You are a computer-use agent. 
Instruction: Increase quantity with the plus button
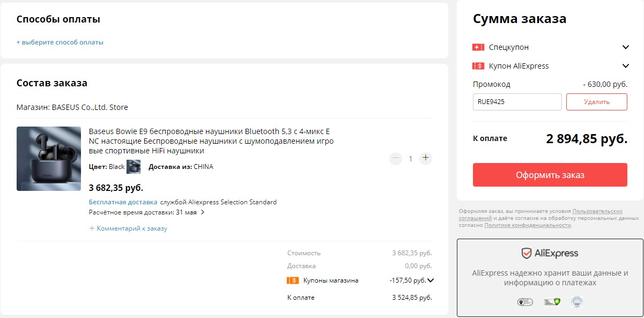pyautogui.click(x=426, y=158)
